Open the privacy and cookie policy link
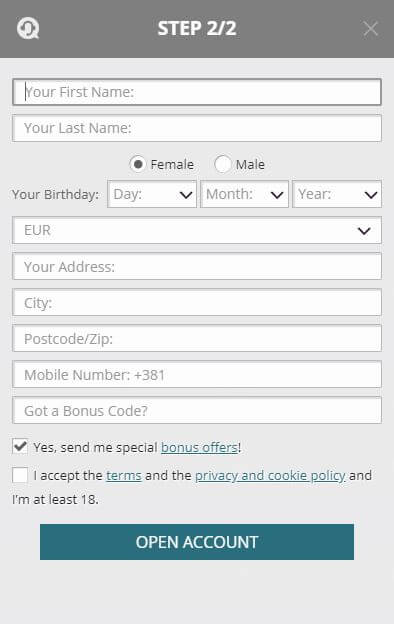 270,476
